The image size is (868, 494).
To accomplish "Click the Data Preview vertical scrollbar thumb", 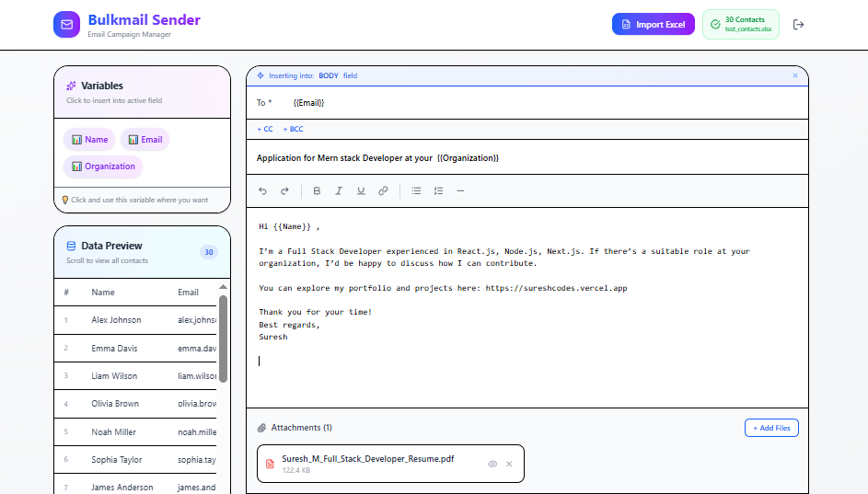I will 223,339.
